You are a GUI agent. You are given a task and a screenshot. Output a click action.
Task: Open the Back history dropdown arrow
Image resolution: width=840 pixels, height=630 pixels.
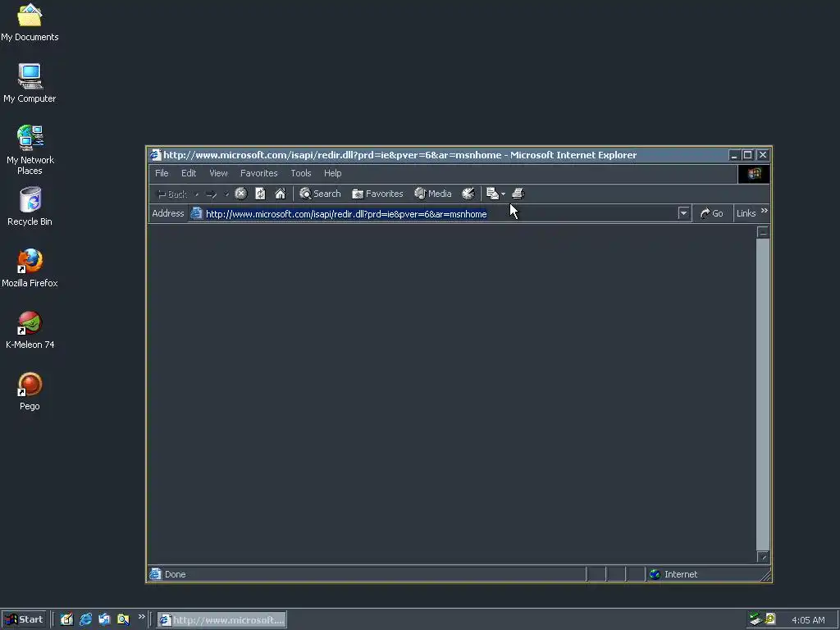197,194
